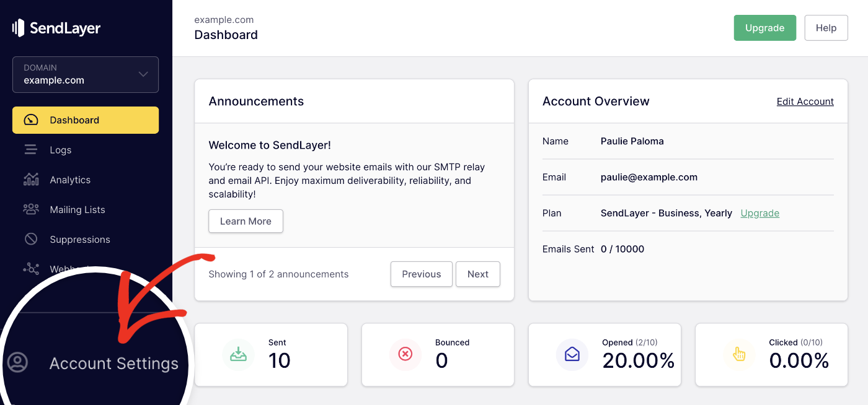
Task: Click the Webhooks connector icon
Action: pyautogui.click(x=31, y=268)
